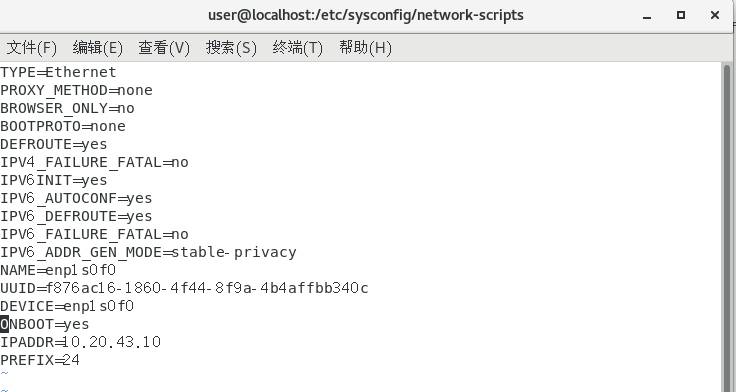Open the 帮助(H) menu
Image resolution: width=736 pixels, height=392 pixels.
click(365, 48)
